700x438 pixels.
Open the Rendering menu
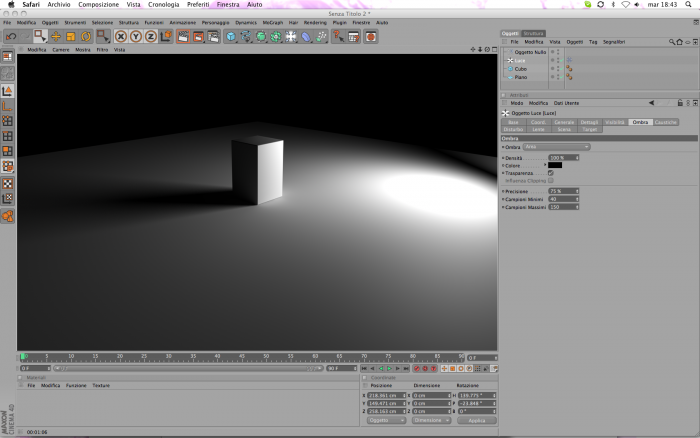(315, 22)
